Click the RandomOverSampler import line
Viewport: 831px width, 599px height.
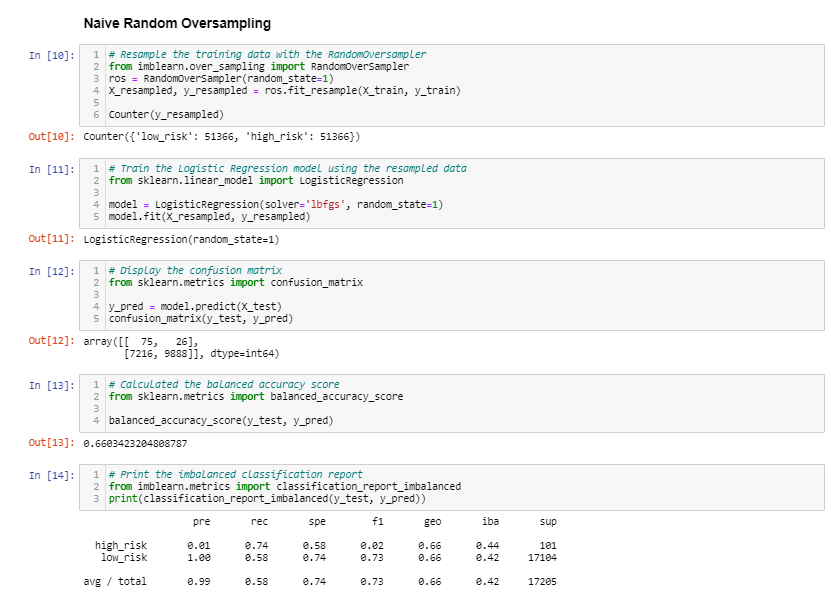259,66
